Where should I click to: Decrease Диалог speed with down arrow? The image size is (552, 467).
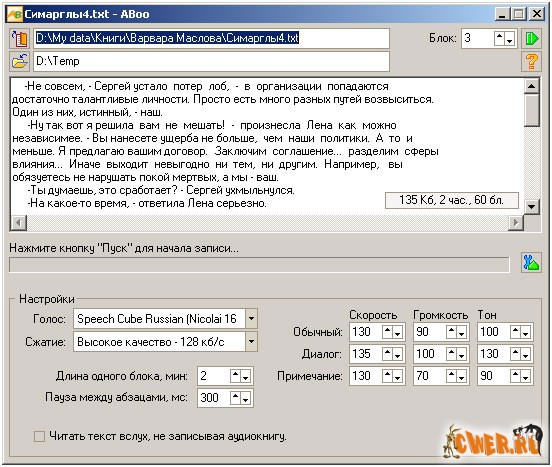397,354
